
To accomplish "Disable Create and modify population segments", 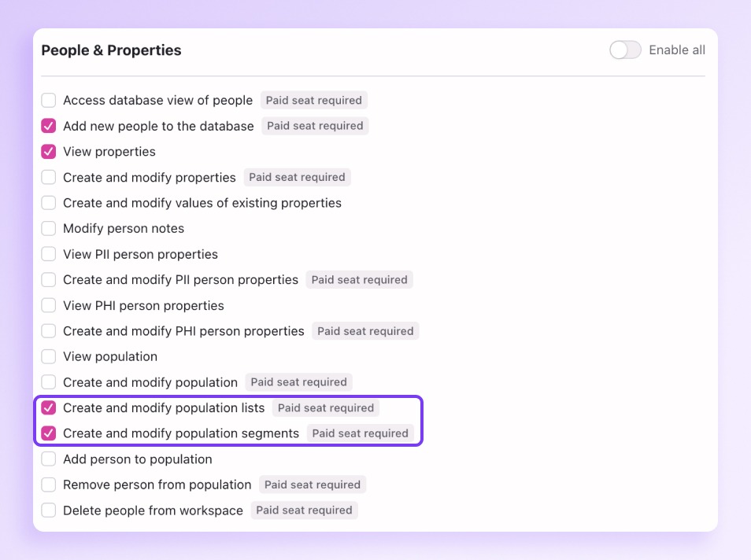I will (x=49, y=433).
